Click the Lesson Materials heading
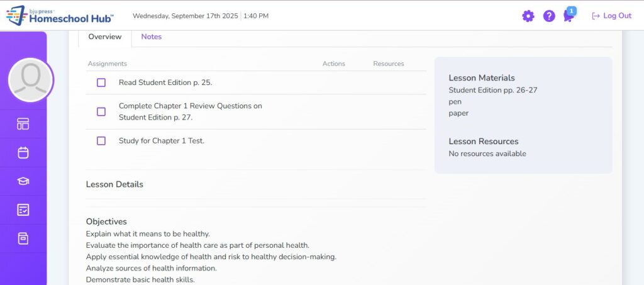Screen dimensions: 644x285 click(481, 78)
